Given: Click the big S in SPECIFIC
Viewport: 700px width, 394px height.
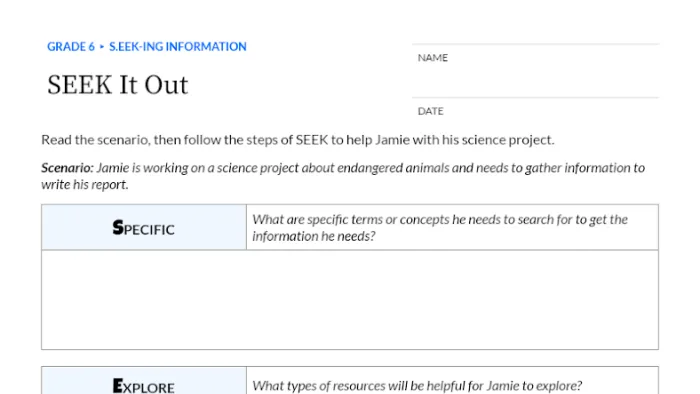Looking at the screenshot, I should [x=118, y=227].
